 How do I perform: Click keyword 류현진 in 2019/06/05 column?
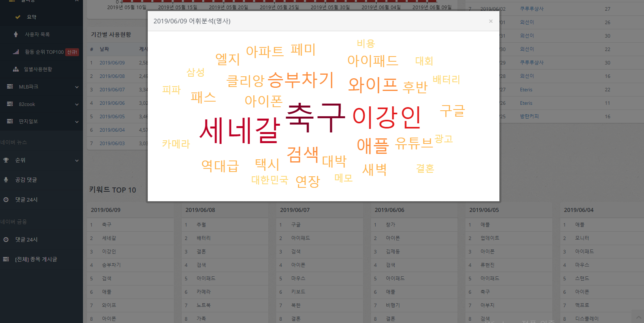(x=488, y=265)
